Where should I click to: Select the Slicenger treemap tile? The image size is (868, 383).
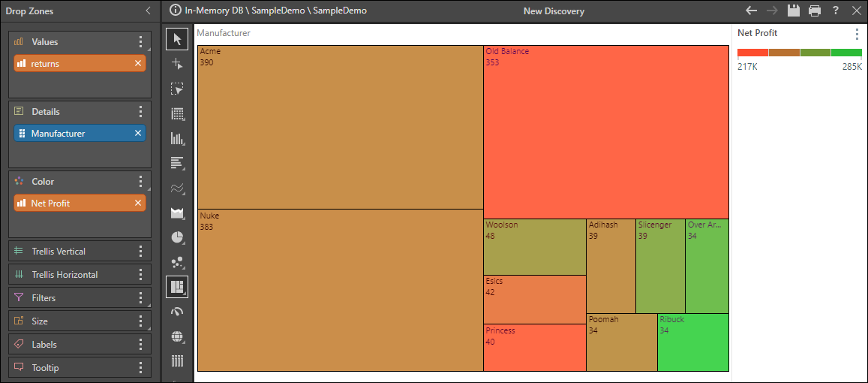(660, 266)
